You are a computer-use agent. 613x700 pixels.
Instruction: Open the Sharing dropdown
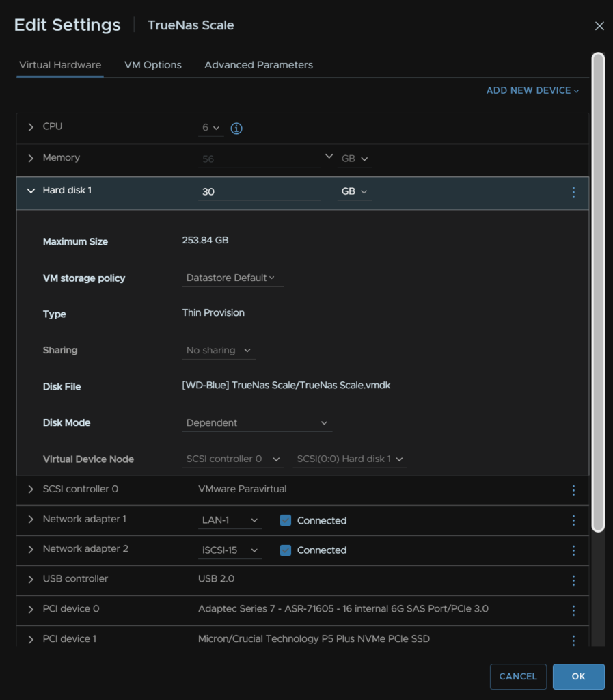pos(219,351)
